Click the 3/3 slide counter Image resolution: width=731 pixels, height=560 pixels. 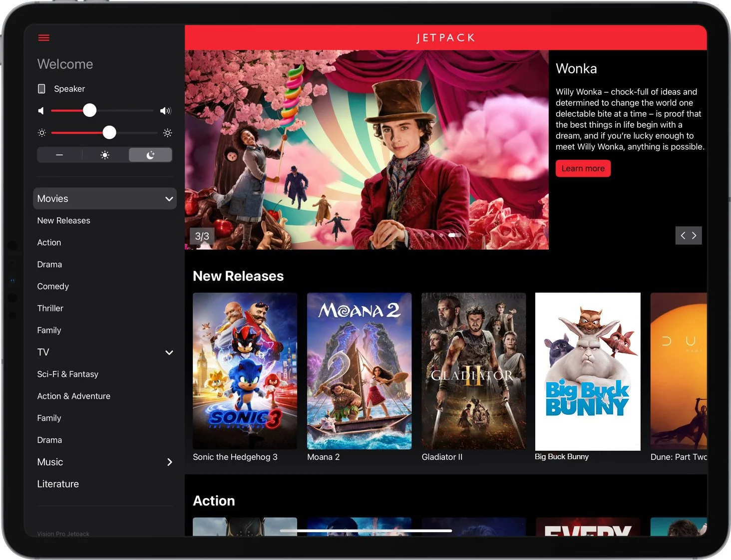202,236
